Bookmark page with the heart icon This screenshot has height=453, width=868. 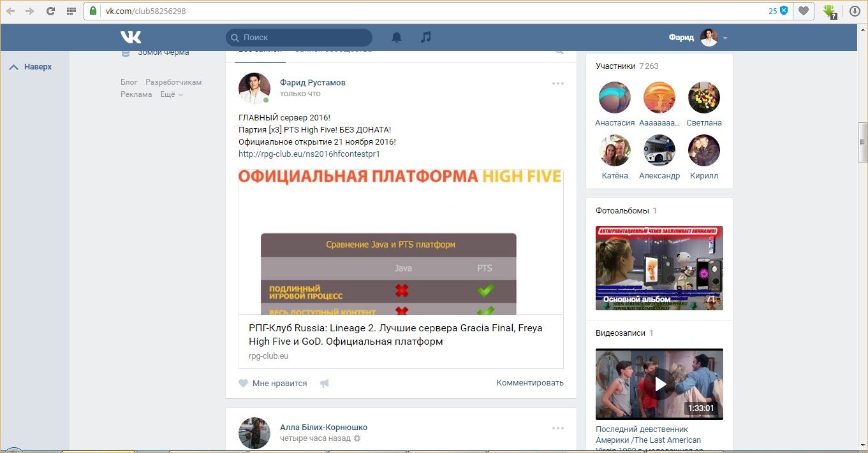(x=804, y=11)
